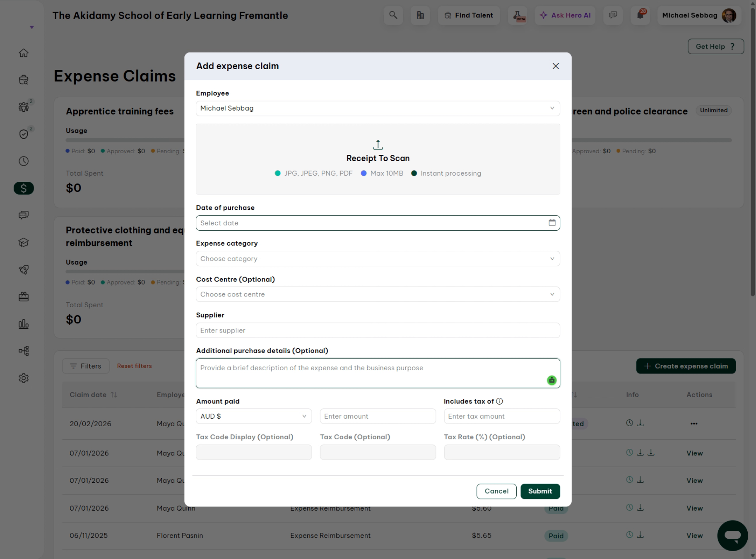This screenshot has height=559, width=756.
Task: Click the info icon beside Includes tax of
Action: (x=499, y=401)
